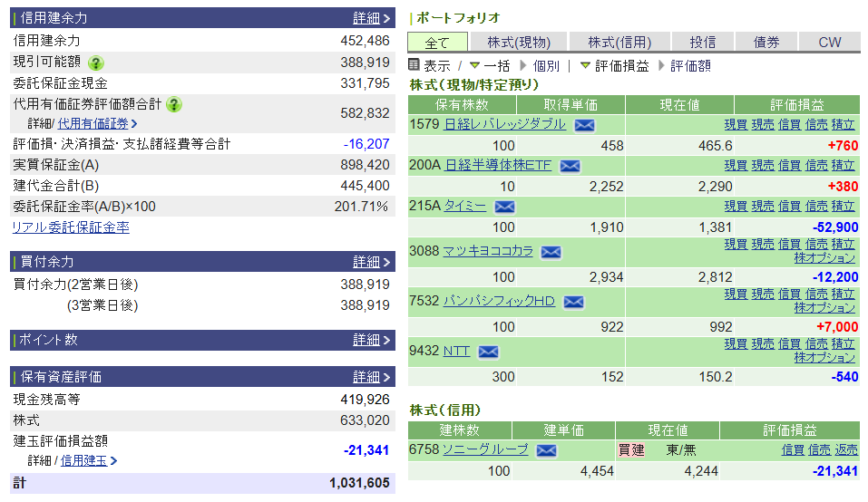Click mail icon next to ソニーグループ
The height and width of the screenshot is (502, 868).
click(x=546, y=450)
